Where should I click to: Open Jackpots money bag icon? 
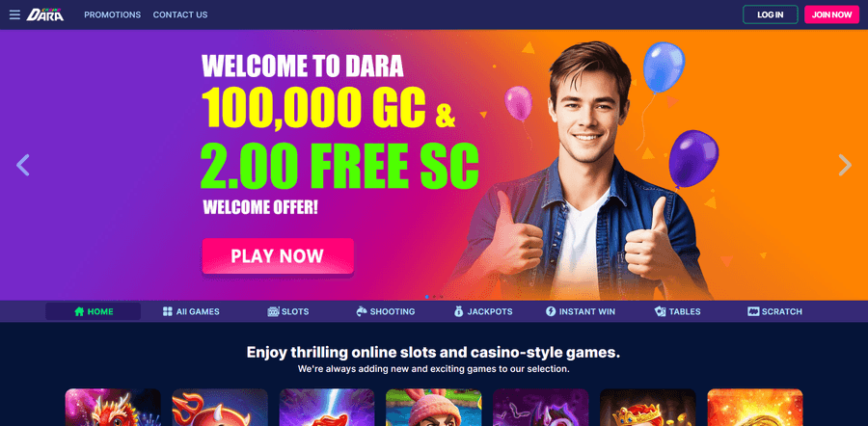pos(458,311)
